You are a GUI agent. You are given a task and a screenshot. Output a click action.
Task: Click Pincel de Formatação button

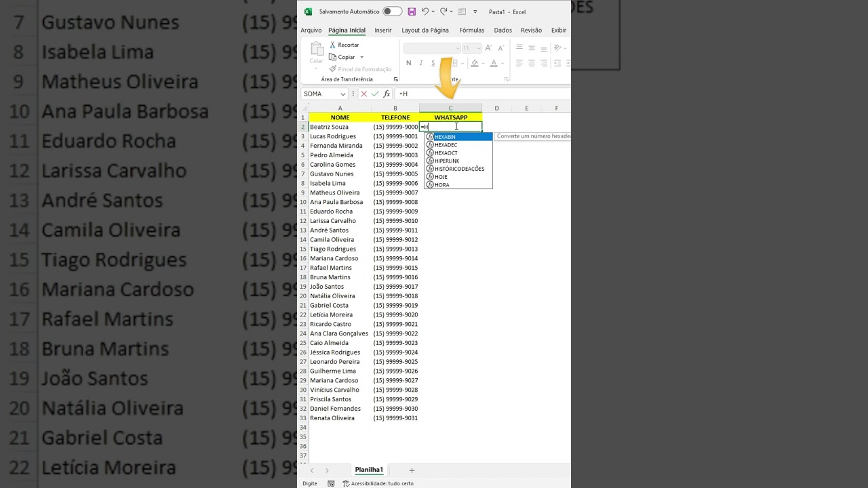[x=361, y=69]
